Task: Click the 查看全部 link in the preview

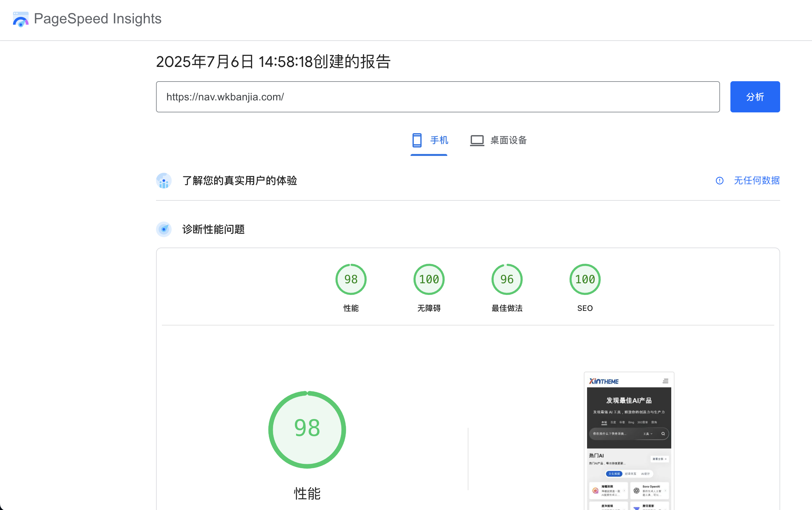Action: tap(659, 459)
